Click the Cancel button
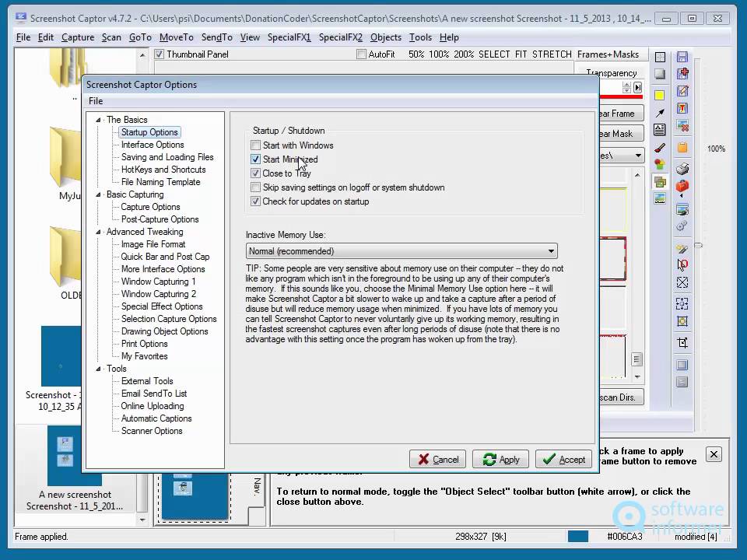The height and width of the screenshot is (560, 747). click(x=437, y=459)
